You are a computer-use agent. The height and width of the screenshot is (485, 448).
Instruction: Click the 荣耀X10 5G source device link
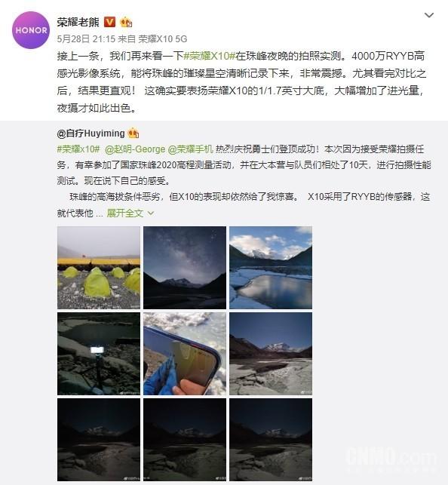163,39
